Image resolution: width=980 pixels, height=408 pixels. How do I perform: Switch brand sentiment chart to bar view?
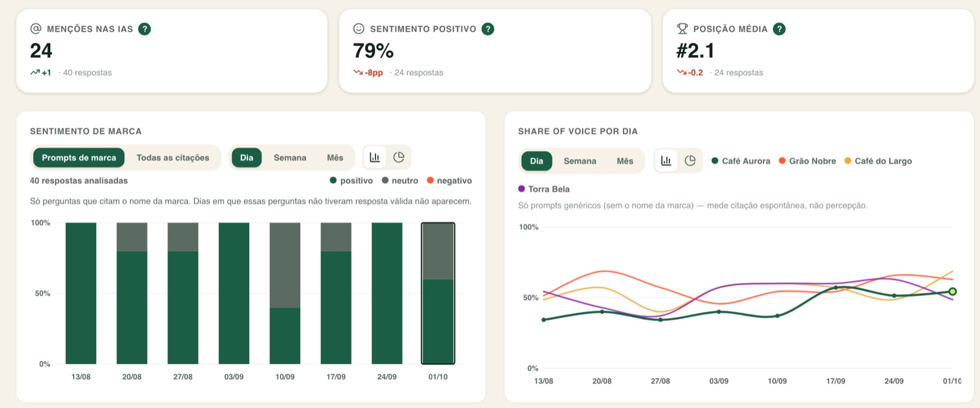tap(375, 157)
